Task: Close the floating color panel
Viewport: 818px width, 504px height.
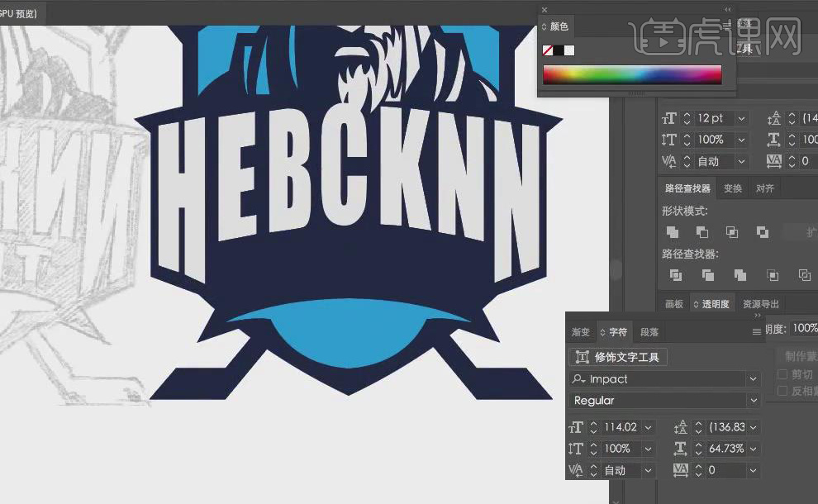Action: tap(545, 9)
